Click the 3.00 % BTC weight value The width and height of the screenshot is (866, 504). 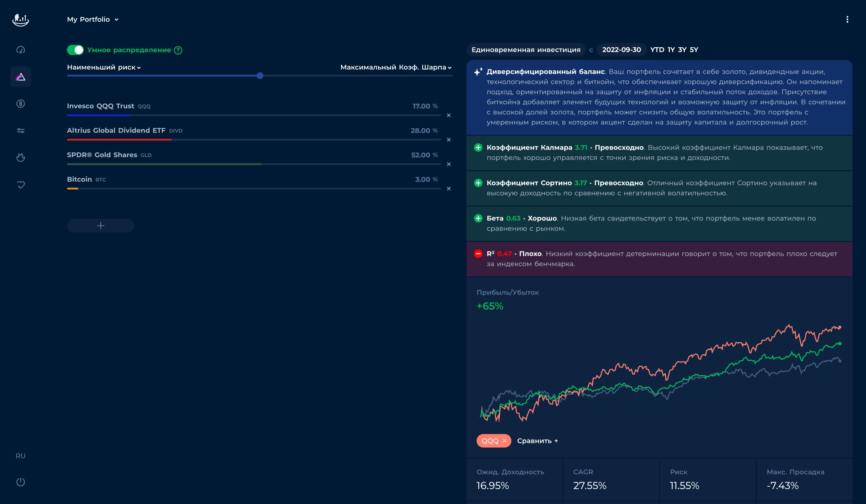coord(426,180)
